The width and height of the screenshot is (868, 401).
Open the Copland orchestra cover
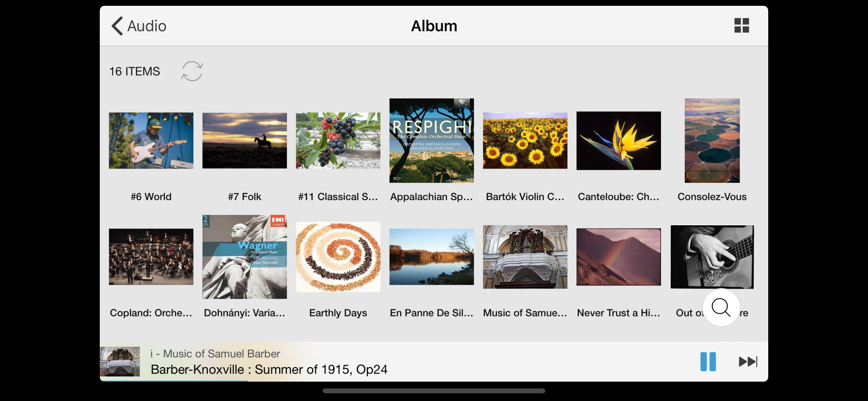[151, 257]
